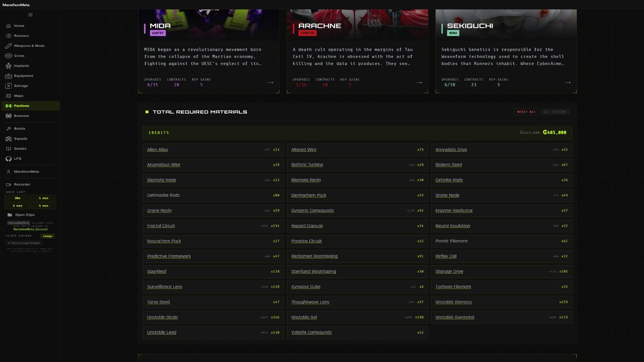Open the Dermachem Pack material link
Screen dimensions: 644x362
pos(309,195)
